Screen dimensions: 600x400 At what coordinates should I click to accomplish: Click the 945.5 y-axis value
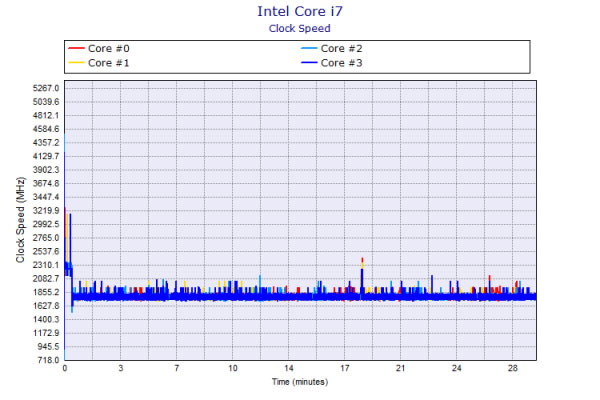click(48, 346)
